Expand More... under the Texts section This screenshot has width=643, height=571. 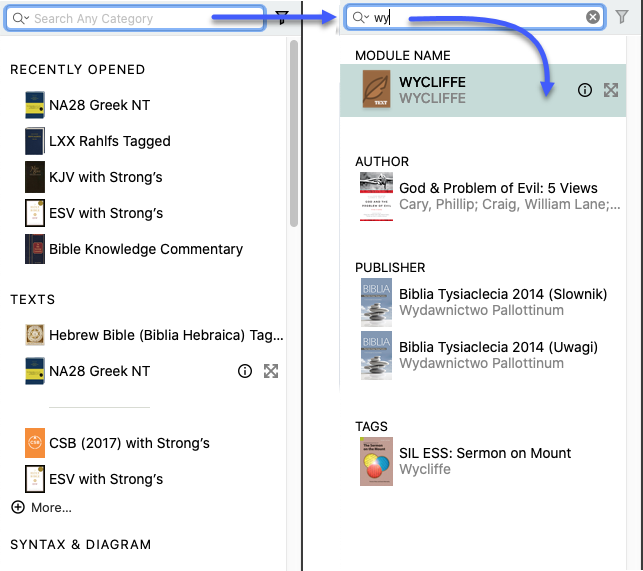click(42, 507)
